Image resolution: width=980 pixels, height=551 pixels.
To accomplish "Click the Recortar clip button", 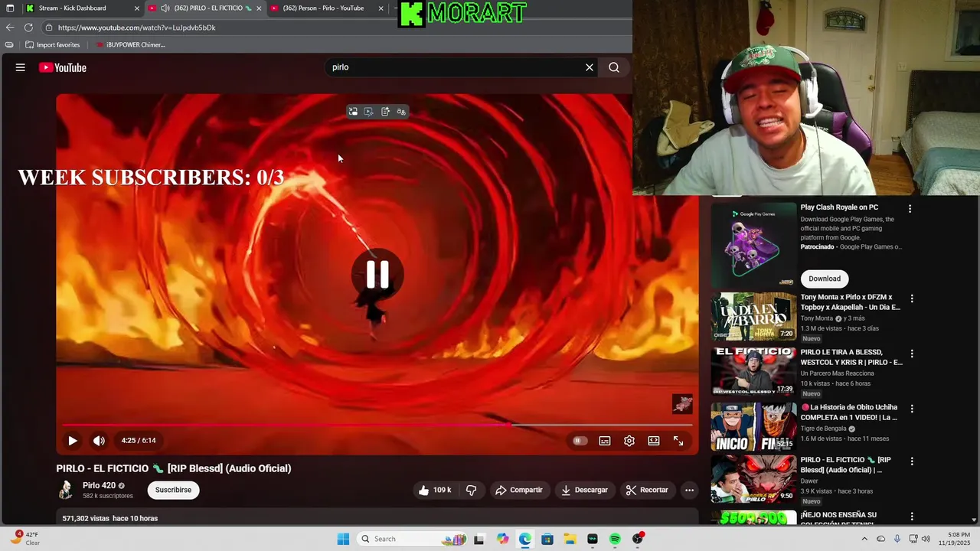I will pyautogui.click(x=647, y=490).
